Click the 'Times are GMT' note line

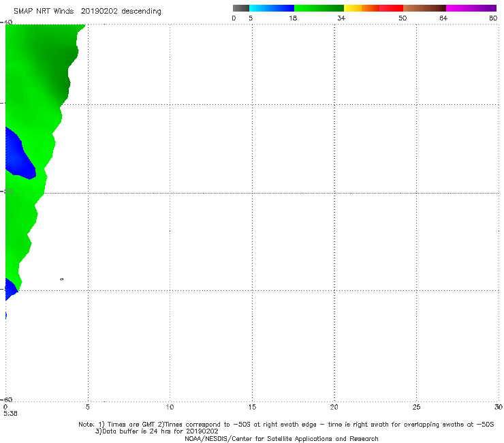coord(286,425)
